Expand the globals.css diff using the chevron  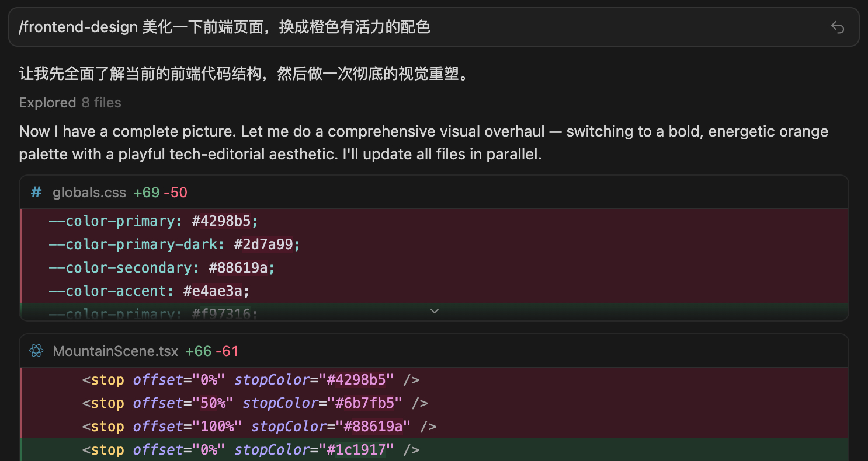(x=434, y=312)
